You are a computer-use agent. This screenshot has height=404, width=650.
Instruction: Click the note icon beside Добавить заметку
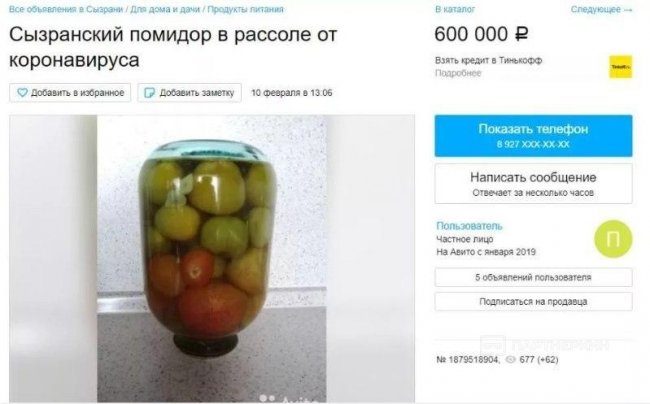[149, 93]
